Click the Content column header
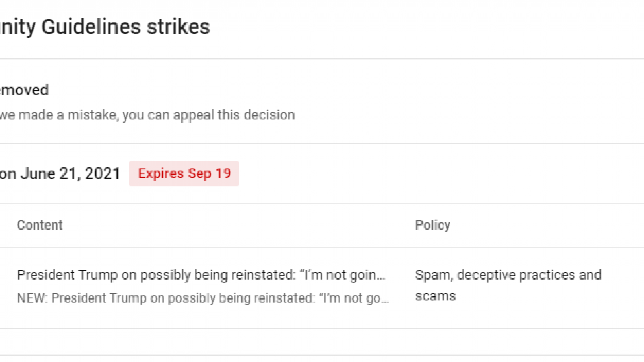Image resolution: width=644 pixels, height=362 pixels. coord(40,225)
